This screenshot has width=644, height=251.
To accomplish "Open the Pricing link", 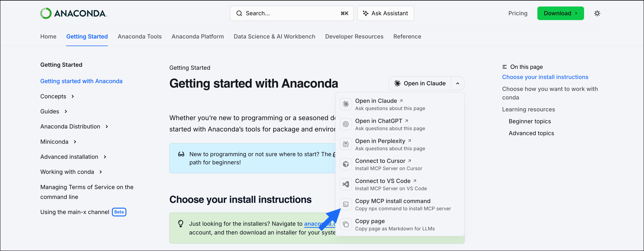I will tap(517, 13).
